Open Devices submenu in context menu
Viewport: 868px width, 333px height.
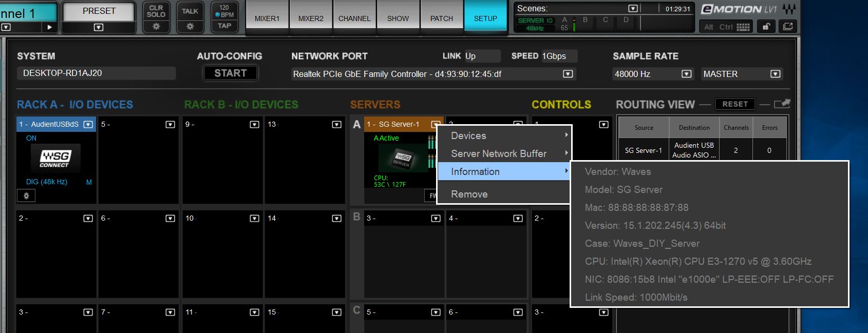(504, 135)
